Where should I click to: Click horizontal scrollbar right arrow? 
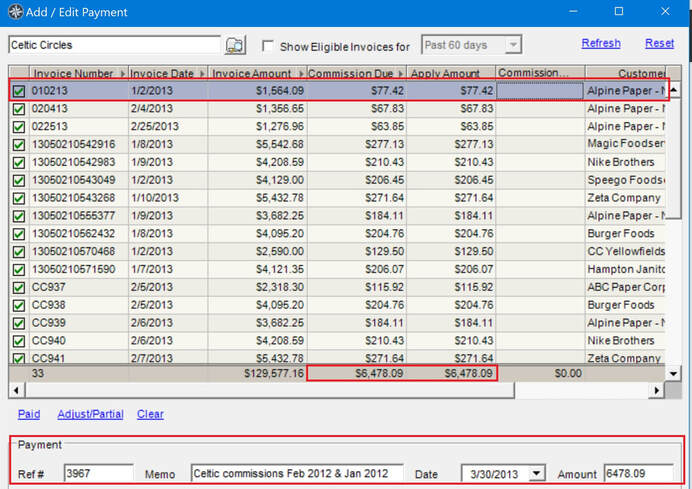(x=656, y=390)
